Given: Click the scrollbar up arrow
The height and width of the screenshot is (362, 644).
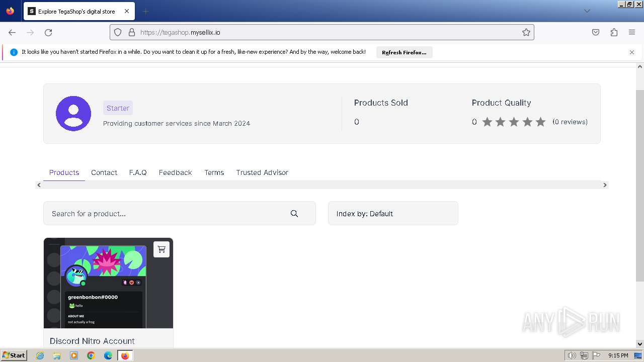Looking at the screenshot, I should point(640,66).
